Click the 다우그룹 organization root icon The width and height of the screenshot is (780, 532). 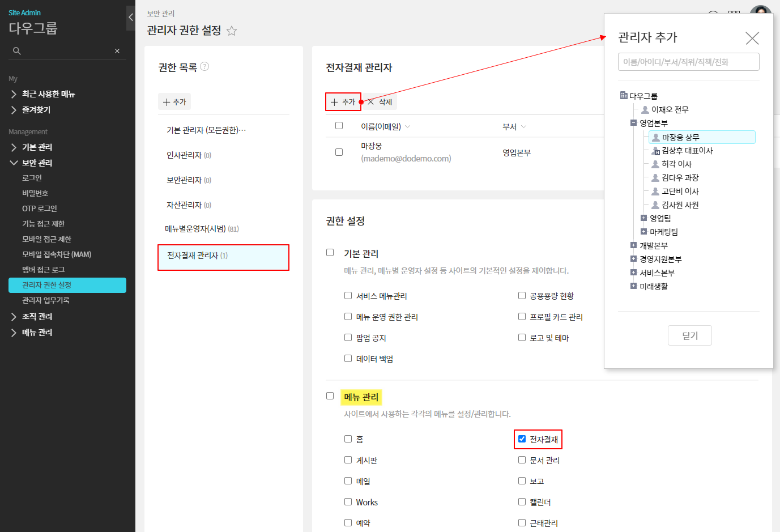tap(624, 96)
